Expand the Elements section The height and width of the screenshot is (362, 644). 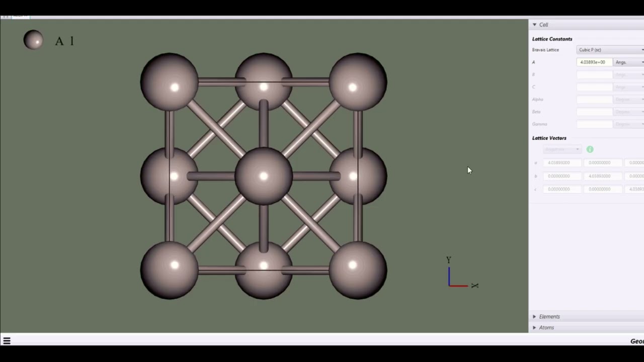pyautogui.click(x=534, y=317)
